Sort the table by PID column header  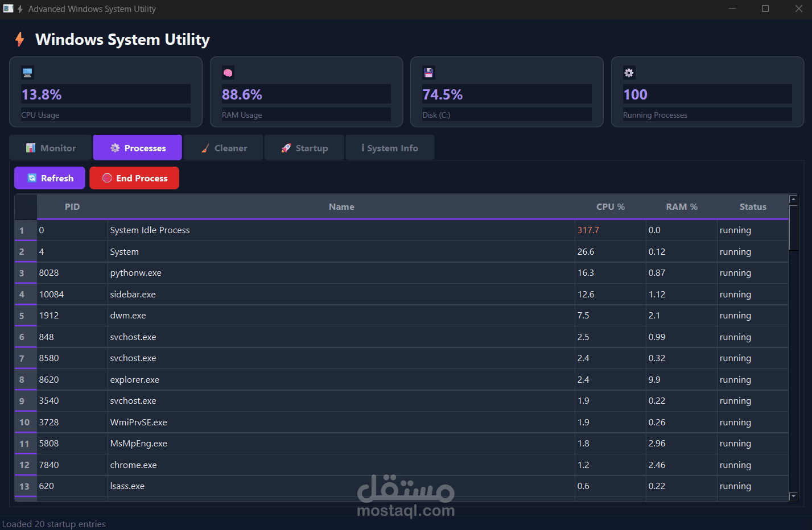(72, 207)
